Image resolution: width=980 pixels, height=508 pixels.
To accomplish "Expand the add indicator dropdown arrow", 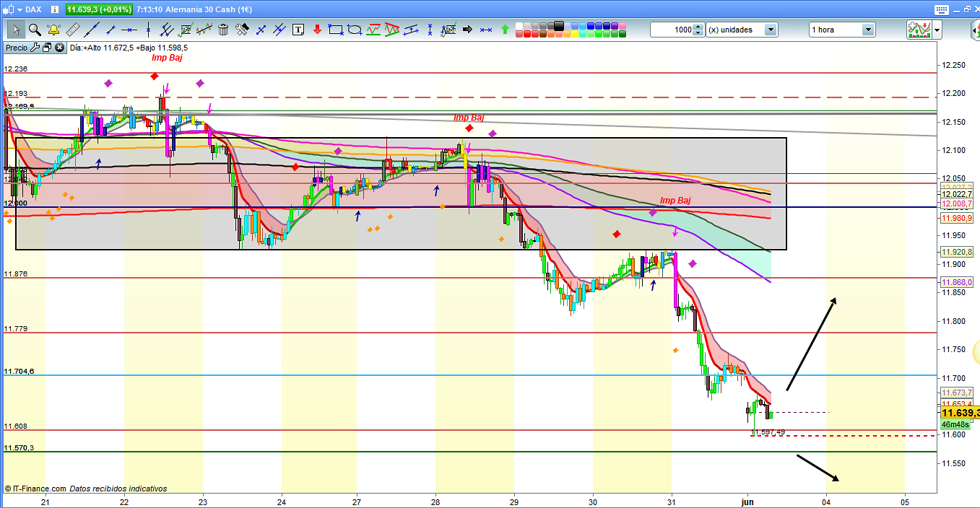I will tap(937, 30).
